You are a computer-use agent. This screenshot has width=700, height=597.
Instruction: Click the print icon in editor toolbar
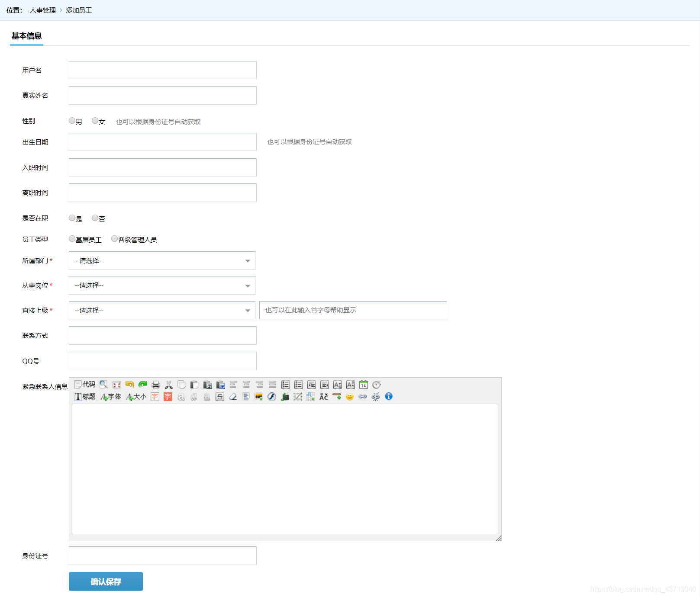(x=156, y=385)
